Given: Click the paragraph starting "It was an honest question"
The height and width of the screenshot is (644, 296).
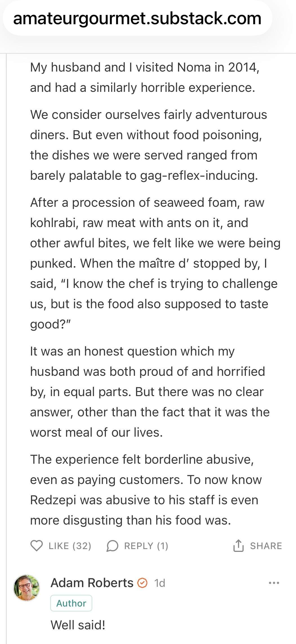Looking at the screenshot, I should click(x=150, y=392).
